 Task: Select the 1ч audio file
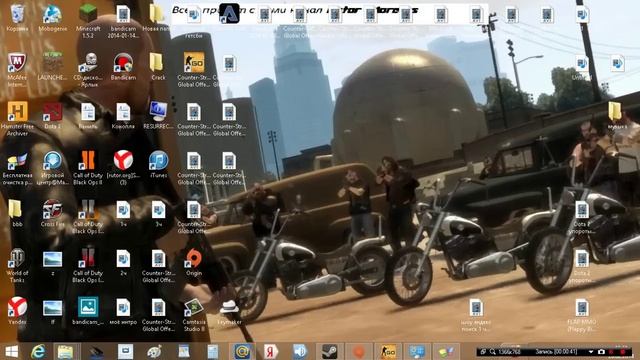click(x=123, y=213)
